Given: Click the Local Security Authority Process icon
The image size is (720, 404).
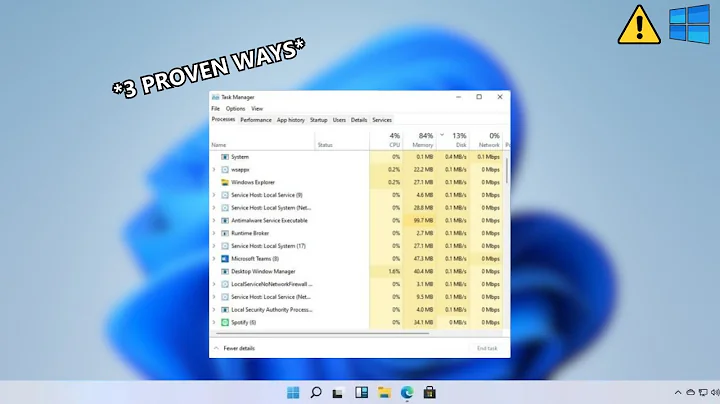Looking at the screenshot, I should (x=225, y=310).
